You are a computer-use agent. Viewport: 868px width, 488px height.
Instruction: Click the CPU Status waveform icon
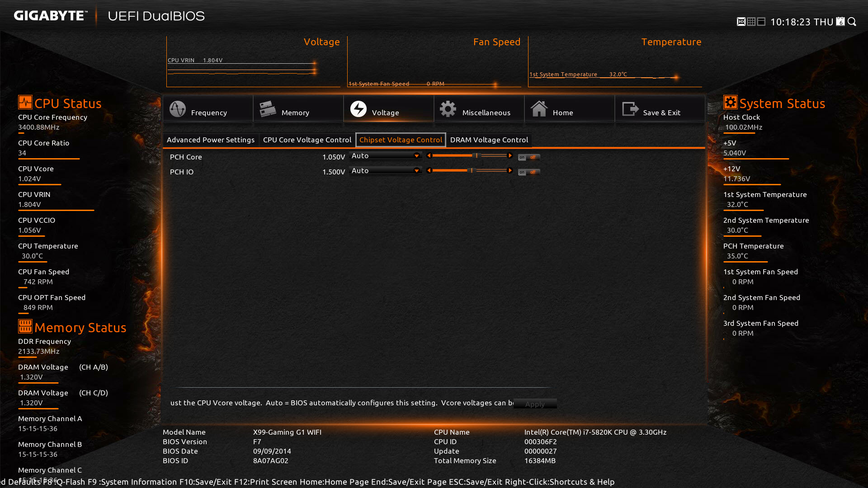[25, 102]
